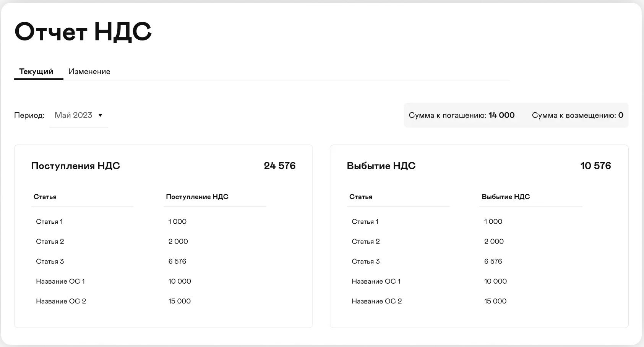Select Статья 2 in Поступления НДС

tap(50, 242)
